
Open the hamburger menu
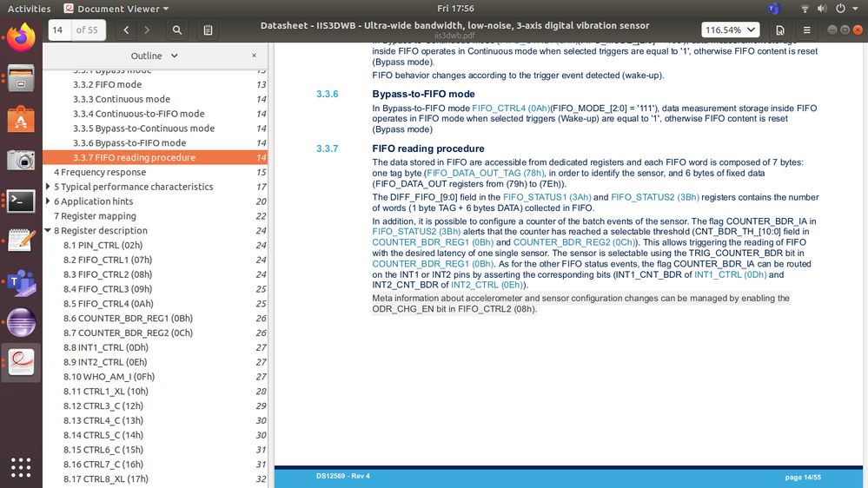coord(806,30)
